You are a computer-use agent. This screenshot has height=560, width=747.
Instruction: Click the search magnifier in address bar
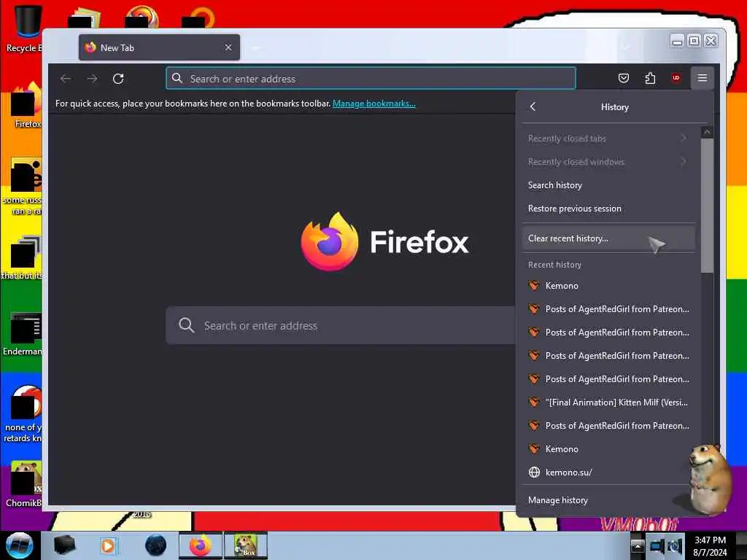point(177,78)
